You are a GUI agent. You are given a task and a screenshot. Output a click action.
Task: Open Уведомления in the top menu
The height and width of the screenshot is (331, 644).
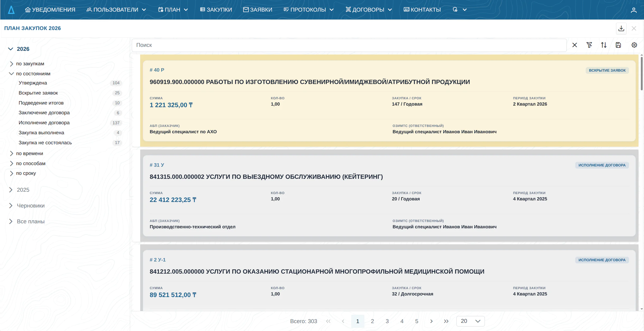[x=50, y=10]
